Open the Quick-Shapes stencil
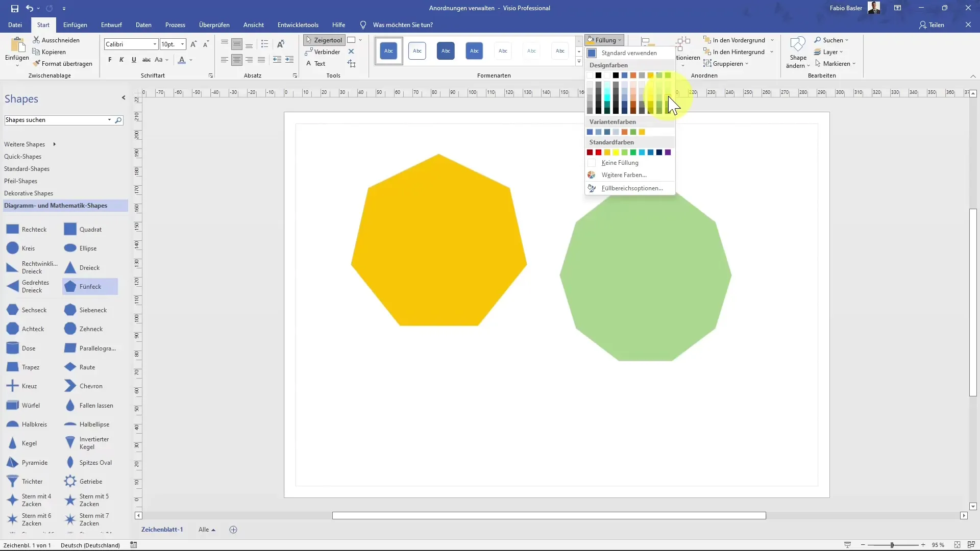Viewport: 980px width, 551px height. (x=22, y=157)
